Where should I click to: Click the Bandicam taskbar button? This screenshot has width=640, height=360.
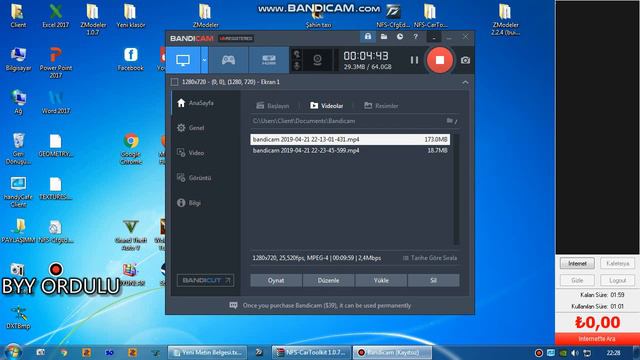392,352
